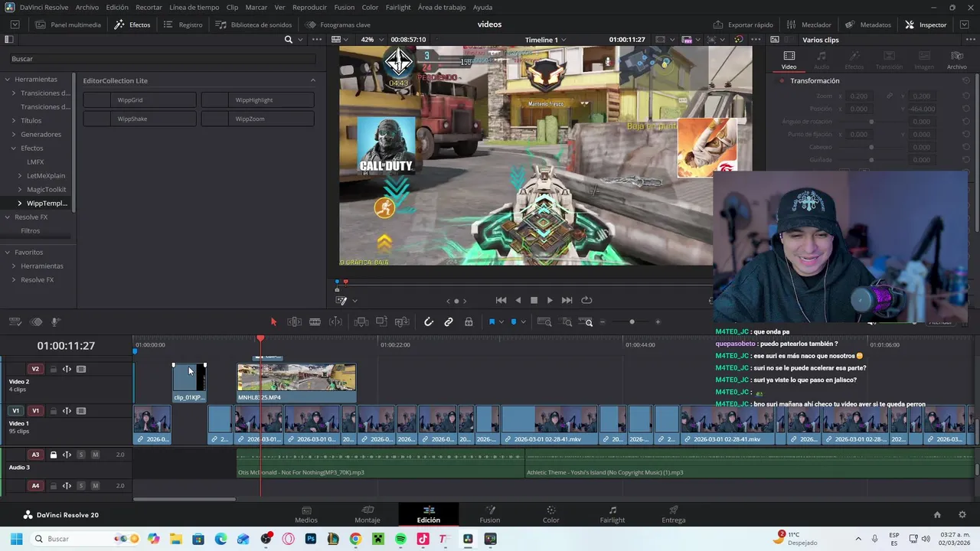The image size is (980, 551).
Task: Expand the Titulos category
Action: [13, 121]
